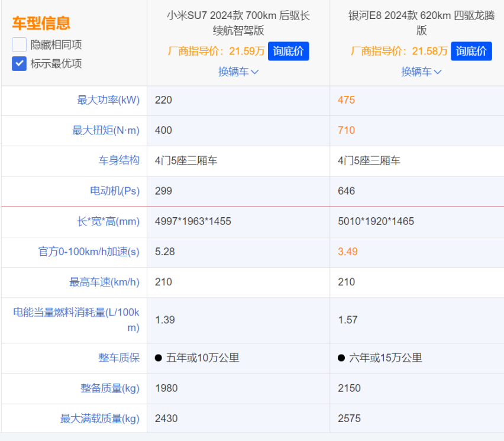
Task: Click 询底价 button for 银河E8
Action: click(471, 51)
